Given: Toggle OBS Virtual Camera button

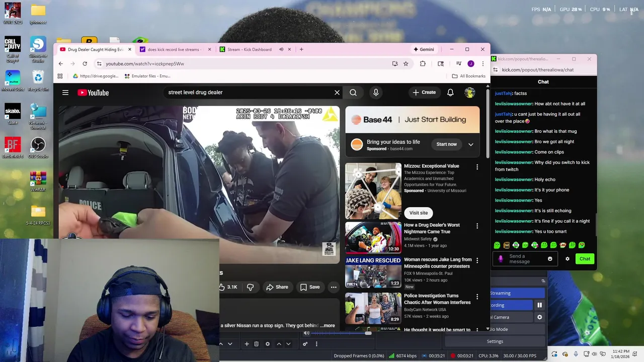Looking at the screenshot, I should (511, 317).
